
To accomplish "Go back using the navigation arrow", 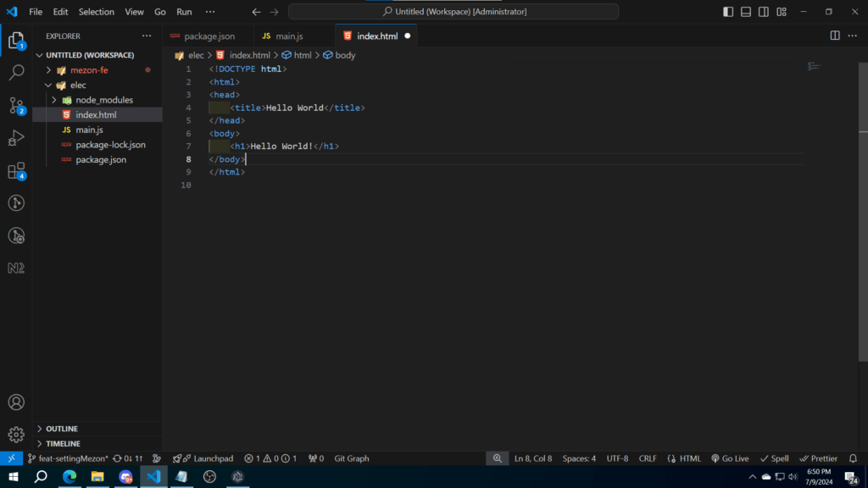I will pyautogui.click(x=256, y=12).
